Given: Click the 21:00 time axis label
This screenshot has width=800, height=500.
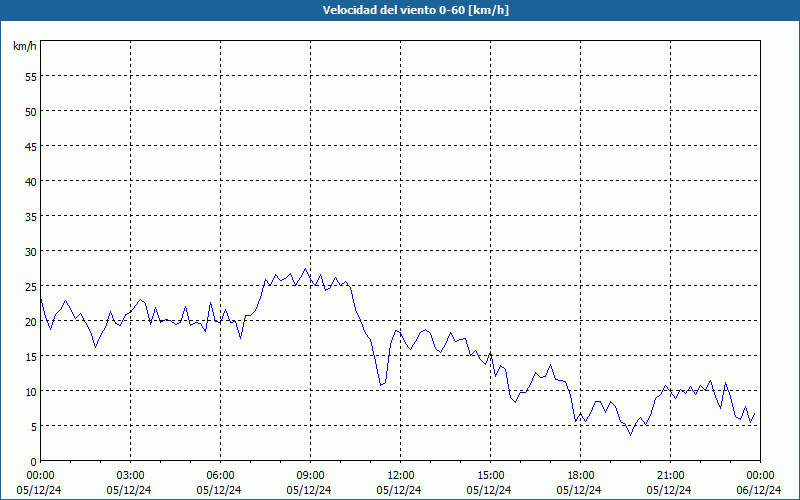Looking at the screenshot, I should (670, 476).
